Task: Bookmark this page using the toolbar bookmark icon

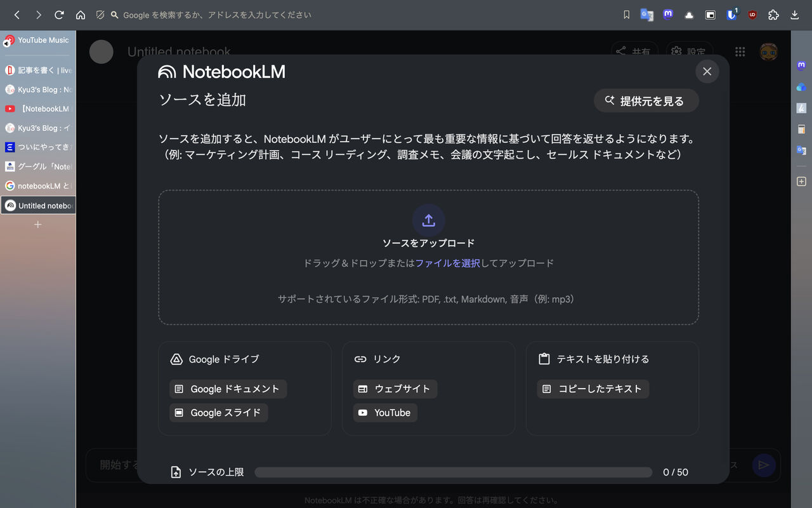Action: pyautogui.click(x=627, y=15)
